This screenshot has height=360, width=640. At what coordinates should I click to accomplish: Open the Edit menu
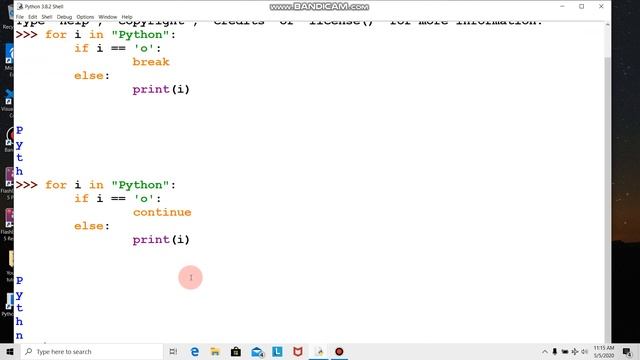coord(33,17)
